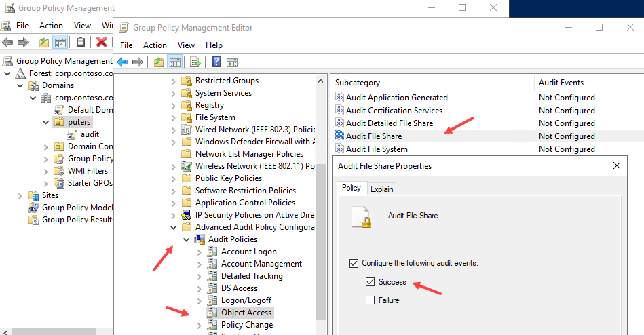644x335 pixels.
Task: Select the Application Control Policies node
Action: 245,202
